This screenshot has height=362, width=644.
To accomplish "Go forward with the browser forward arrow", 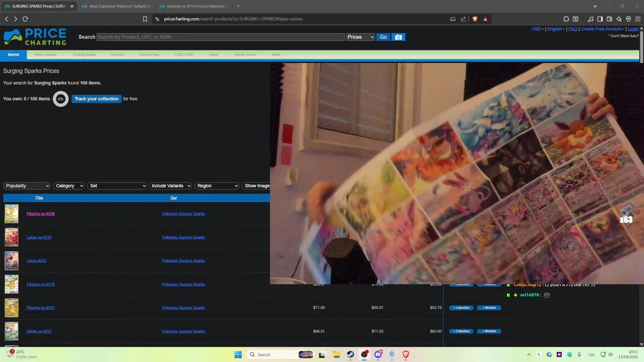I will [16, 19].
